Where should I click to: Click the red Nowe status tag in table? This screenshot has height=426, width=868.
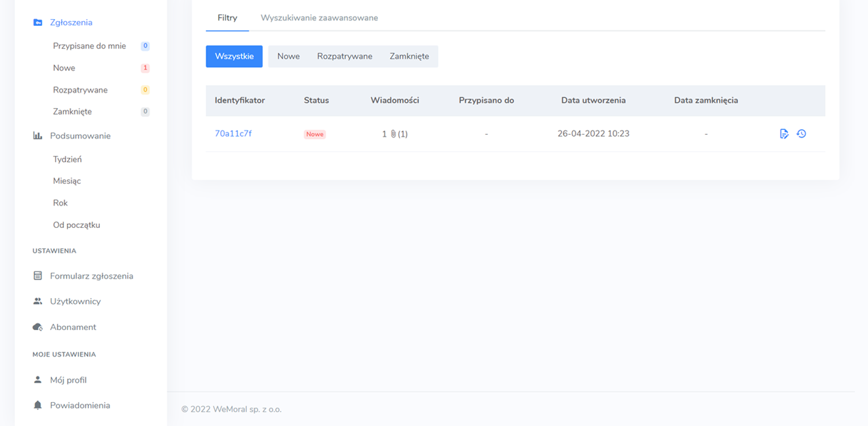pyautogui.click(x=315, y=135)
